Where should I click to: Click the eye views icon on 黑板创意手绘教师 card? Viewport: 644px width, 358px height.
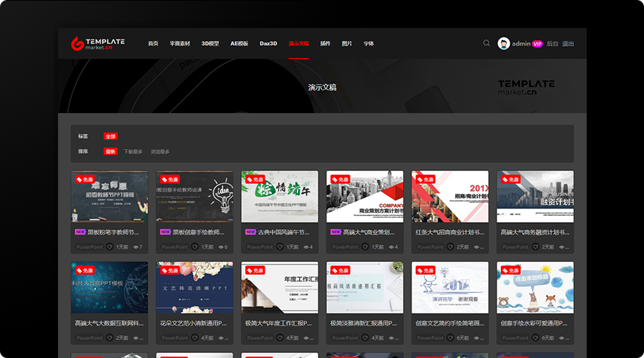click(220, 248)
